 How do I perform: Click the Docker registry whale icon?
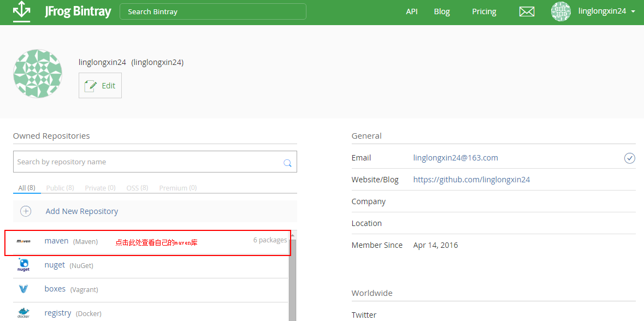[23, 313]
